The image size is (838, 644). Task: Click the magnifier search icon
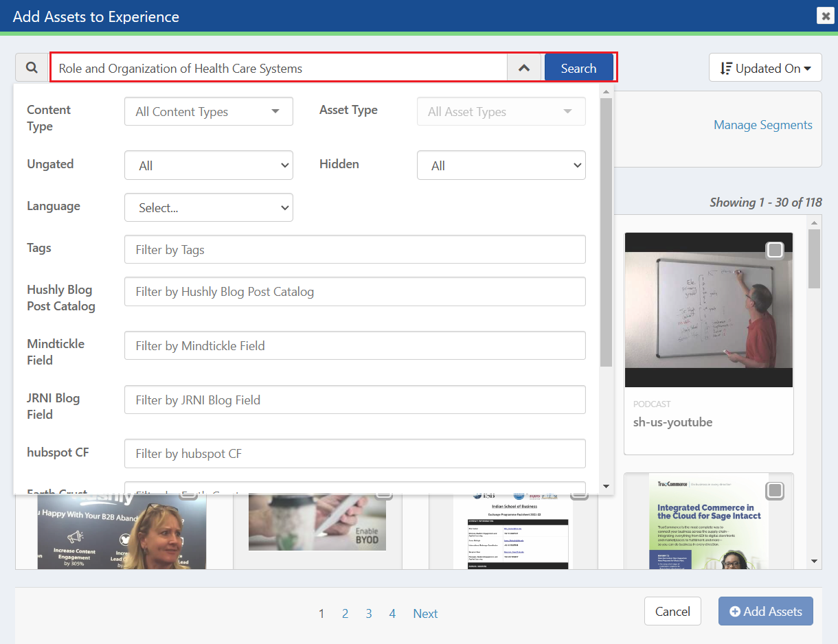coord(32,68)
